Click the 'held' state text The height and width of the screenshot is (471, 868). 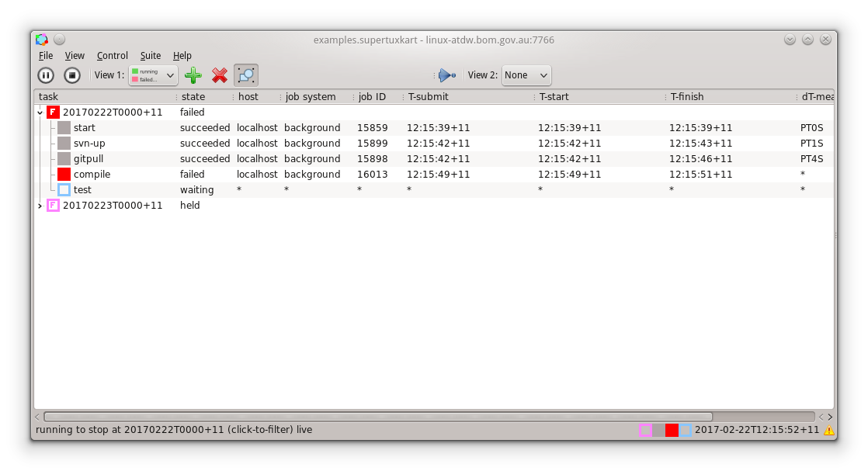pos(190,206)
